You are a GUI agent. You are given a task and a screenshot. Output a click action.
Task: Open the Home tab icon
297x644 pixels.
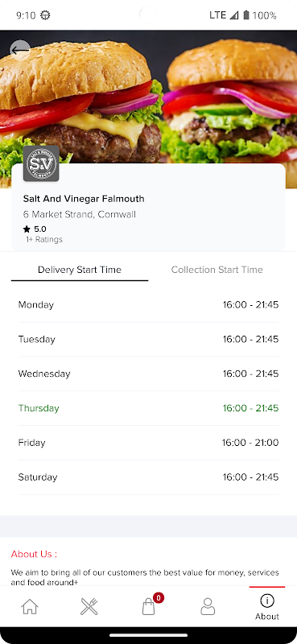tap(30, 606)
